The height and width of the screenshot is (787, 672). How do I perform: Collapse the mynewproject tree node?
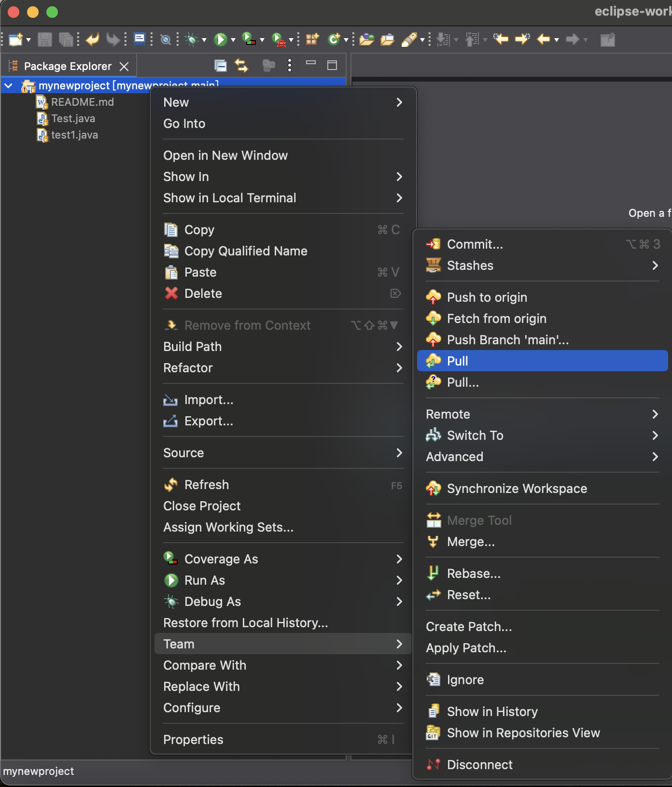9,86
